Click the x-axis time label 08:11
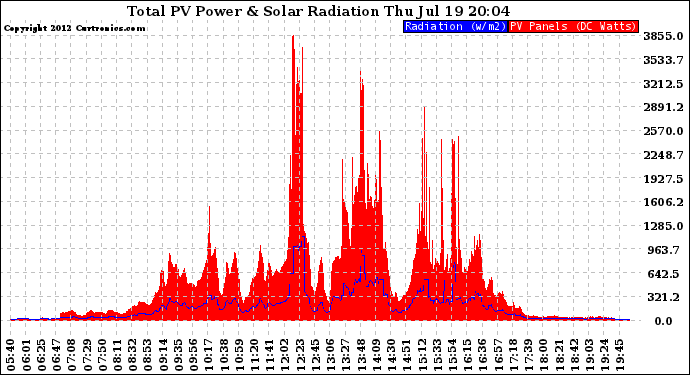Screen dimensions: 690x375 click(x=117, y=355)
